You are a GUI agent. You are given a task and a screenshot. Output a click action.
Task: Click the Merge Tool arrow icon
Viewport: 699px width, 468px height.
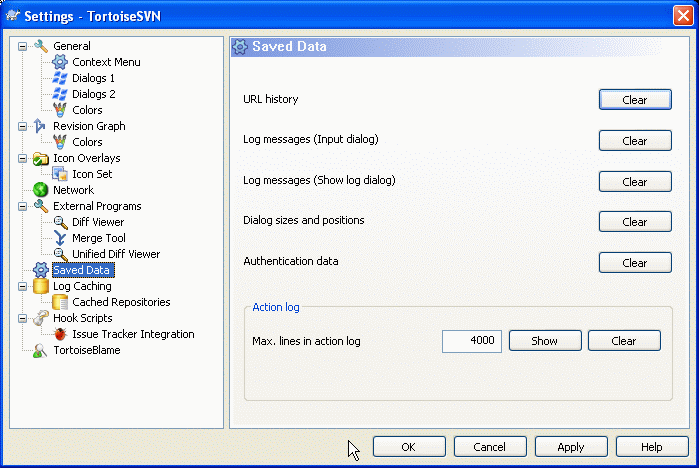(60, 238)
